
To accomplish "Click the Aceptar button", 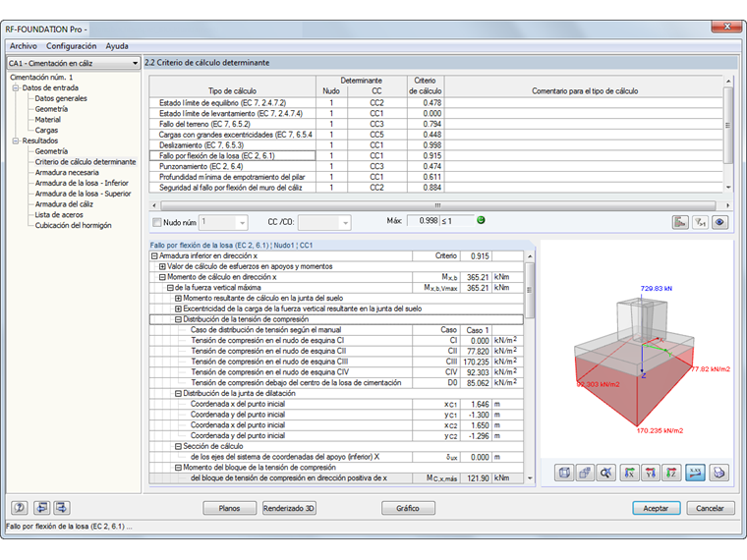I will pyautogui.click(x=656, y=508).
